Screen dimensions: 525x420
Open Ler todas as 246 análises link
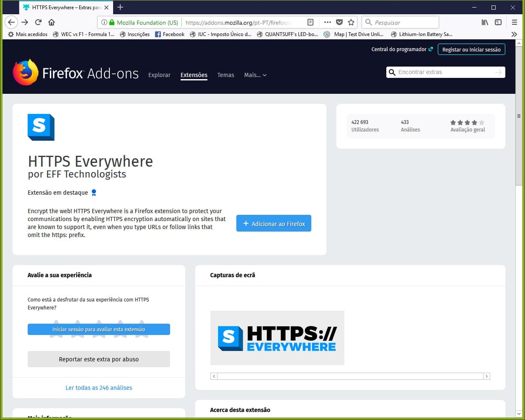click(99, 388)
